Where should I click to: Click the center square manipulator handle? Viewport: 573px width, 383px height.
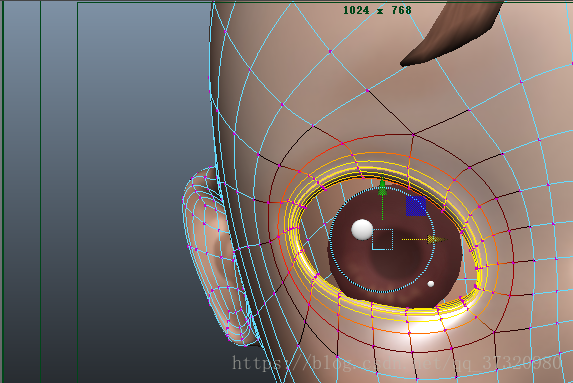click(383, 240)
